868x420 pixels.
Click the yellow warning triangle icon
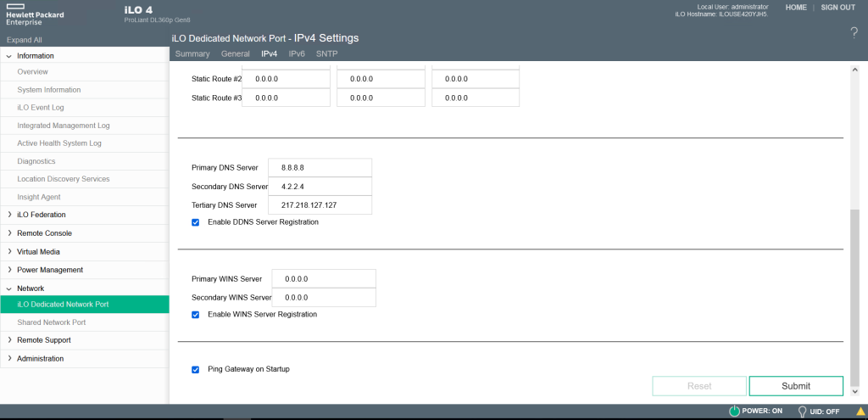[861, 412]
